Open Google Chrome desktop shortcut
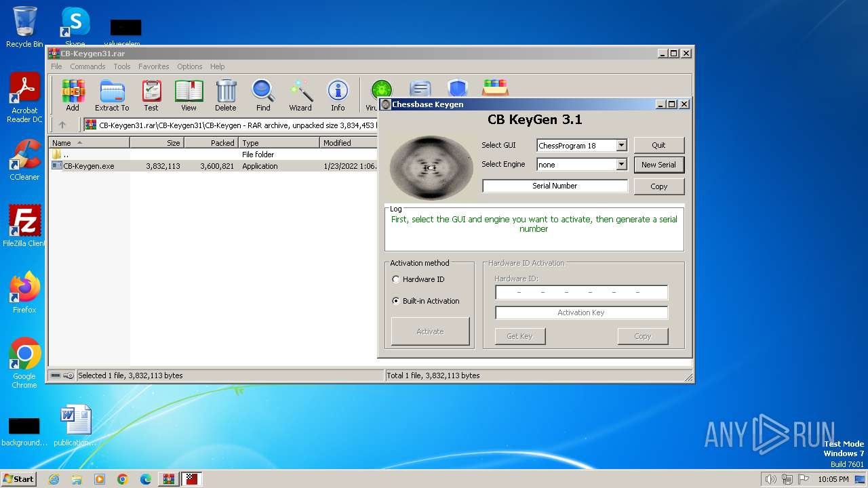 tap(24, 363)
